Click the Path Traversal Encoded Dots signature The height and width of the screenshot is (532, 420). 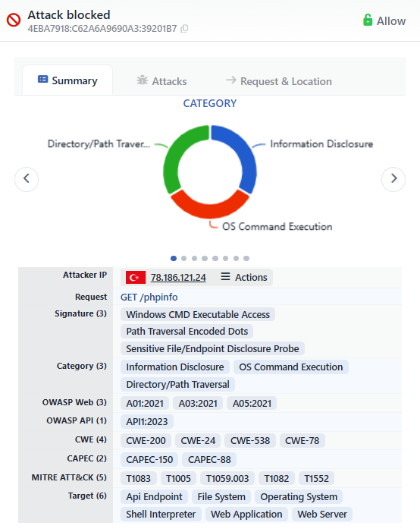186,332
